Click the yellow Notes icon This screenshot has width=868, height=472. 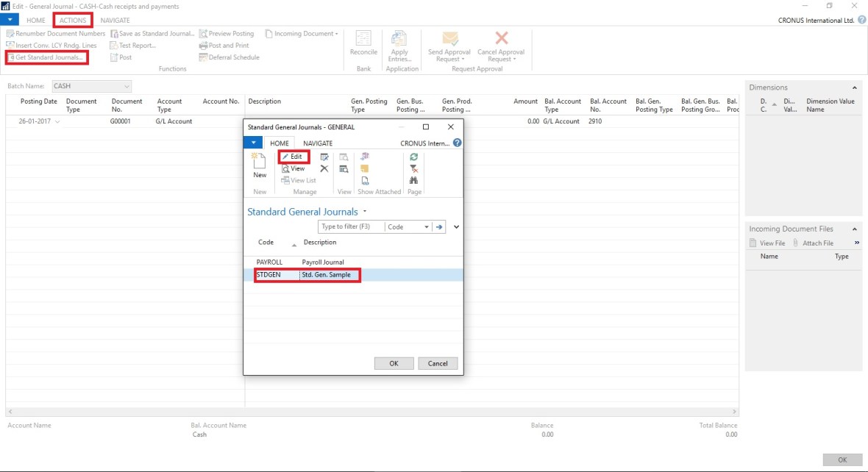pos(365,168)
